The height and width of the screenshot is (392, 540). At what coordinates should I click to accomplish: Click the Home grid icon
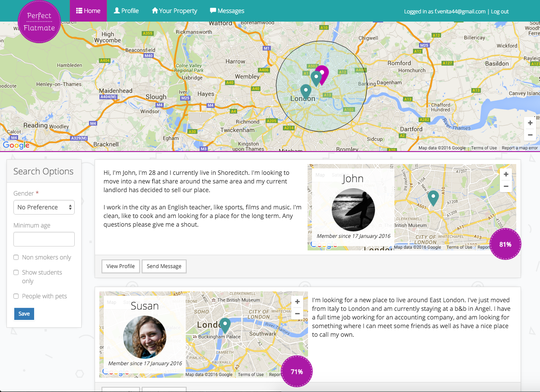tap(79, 11)
